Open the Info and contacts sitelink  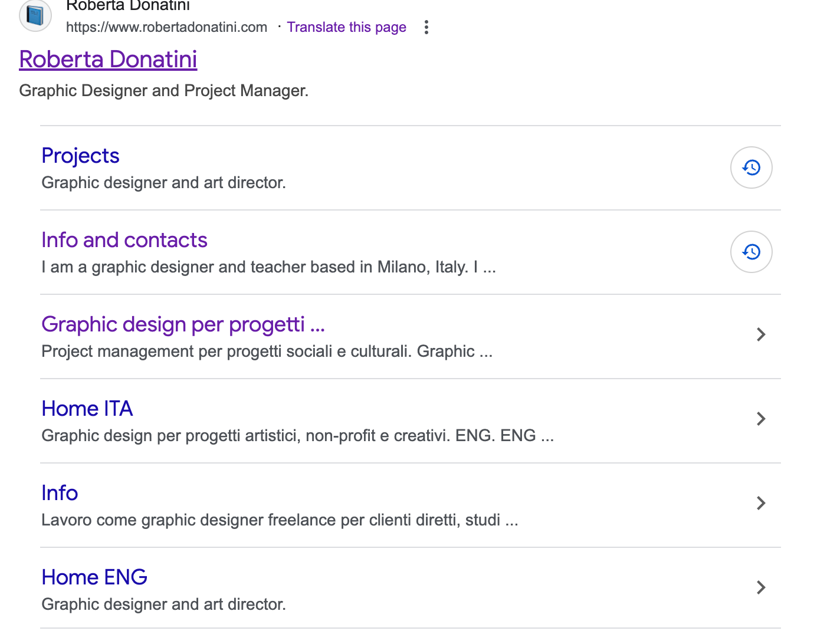[x=124, y=240]
